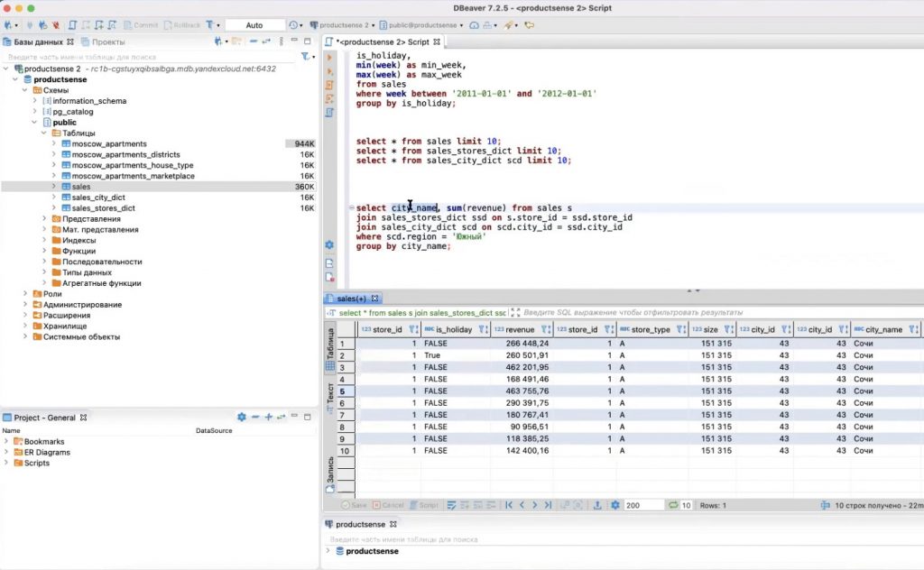Image resolution: width=924 pixels, height=570 pixels.
Task: Expand the Функции folder
Action: tap(44, 251)
